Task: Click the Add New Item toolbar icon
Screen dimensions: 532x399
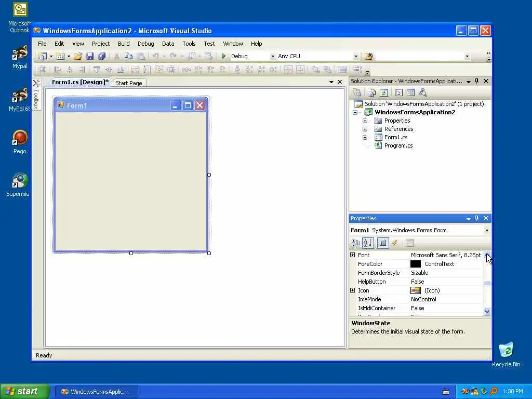Action: pyautogui.click(x=60, y=56)
